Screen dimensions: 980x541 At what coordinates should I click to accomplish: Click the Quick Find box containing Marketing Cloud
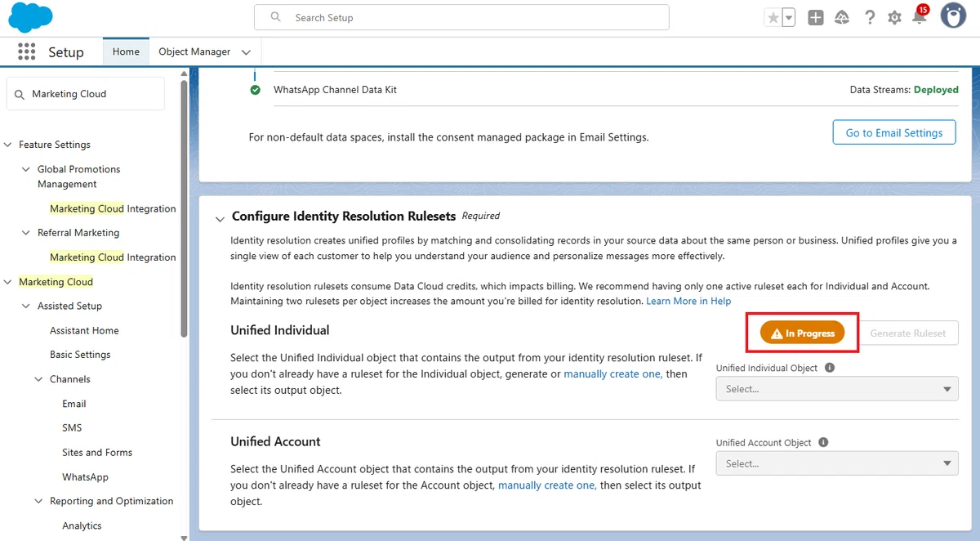[86, 94]
